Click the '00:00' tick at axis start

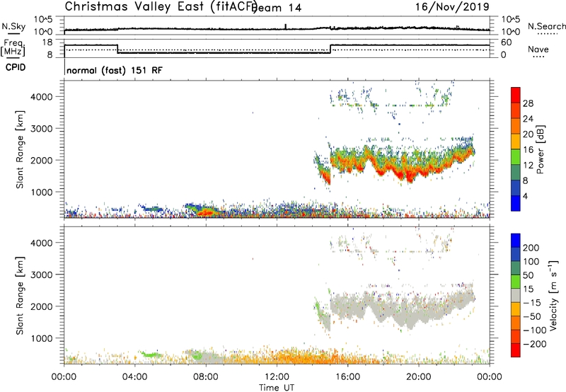click(64, 377)
